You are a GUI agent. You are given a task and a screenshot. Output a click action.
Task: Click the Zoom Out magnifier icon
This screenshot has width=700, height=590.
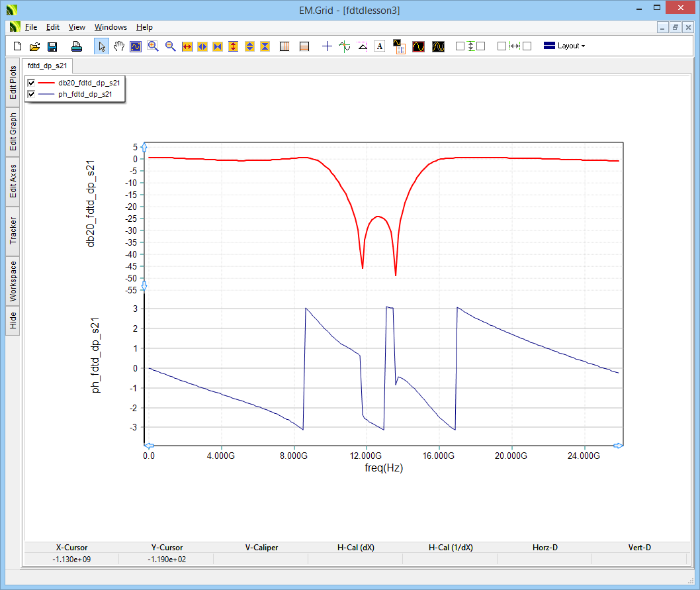pyautogui.click(x=170, y=46)
